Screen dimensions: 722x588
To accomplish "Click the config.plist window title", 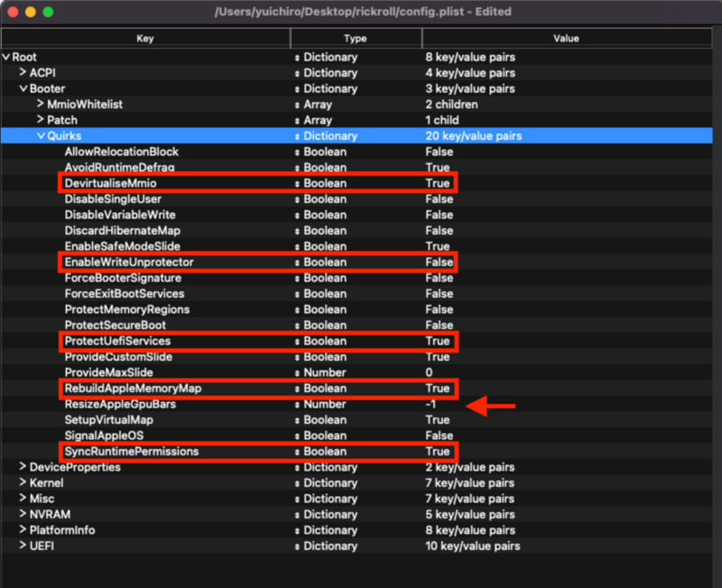I will (x=363, y=12).
